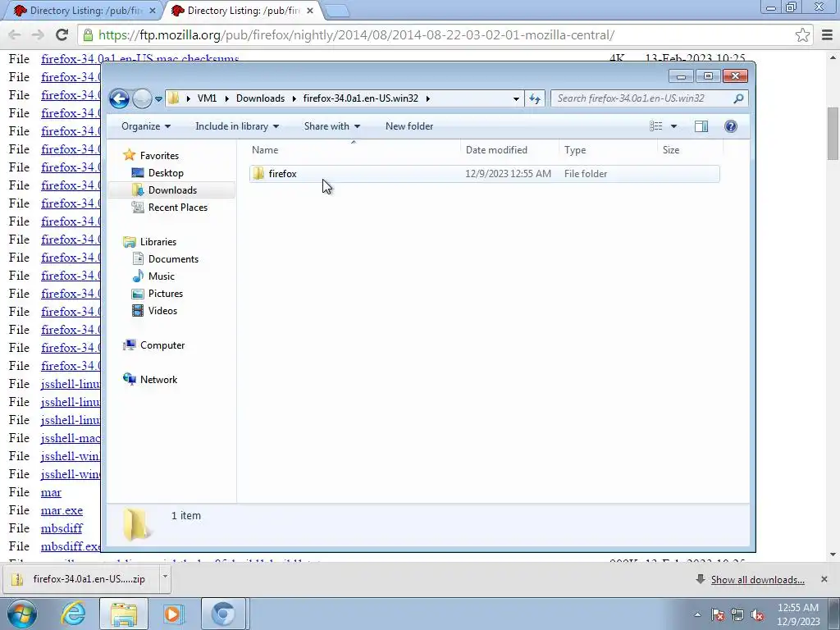Viewport: 840px width, 630px height.
Task: Select Favorites in the navigation pane
Action: [159, 156]
